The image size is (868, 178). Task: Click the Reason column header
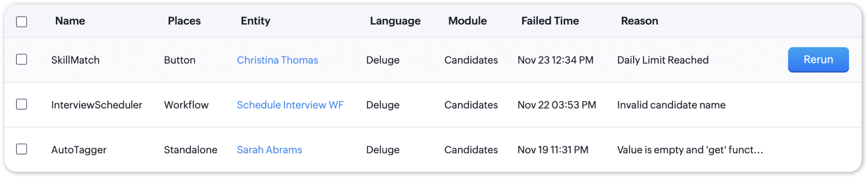[x=639, y=21]
